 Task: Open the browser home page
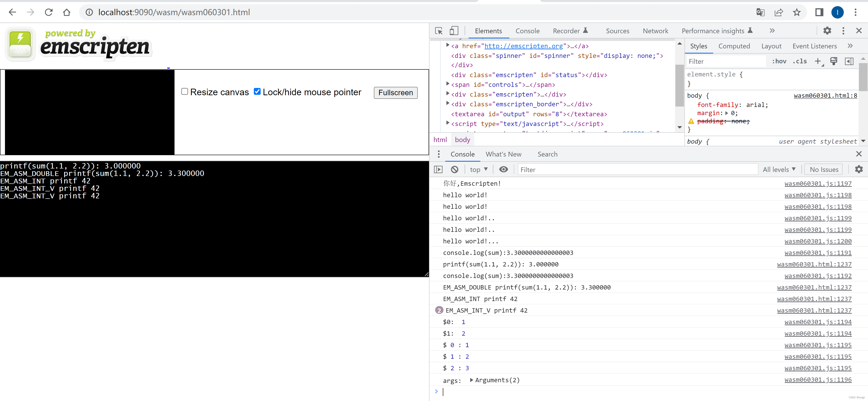(x=67, y=12)
